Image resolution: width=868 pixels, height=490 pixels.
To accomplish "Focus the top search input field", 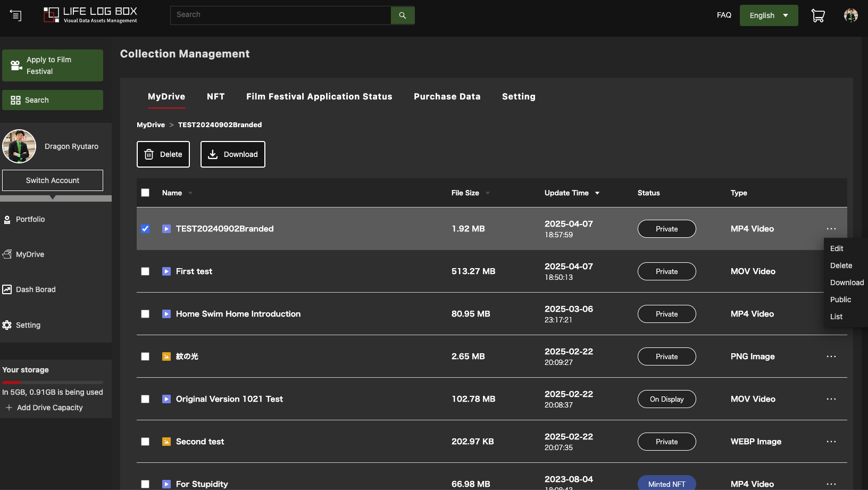I will (x=280, y=15).
